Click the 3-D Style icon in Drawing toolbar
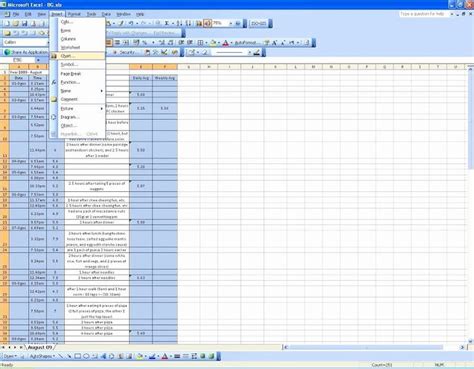Viewport: 474px width, 369px height. [211, 356]
